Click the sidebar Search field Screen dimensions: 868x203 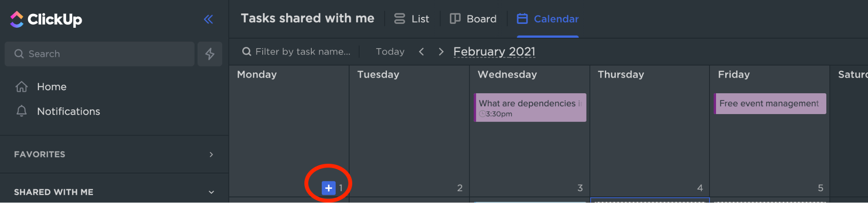[x=99, y=54]
